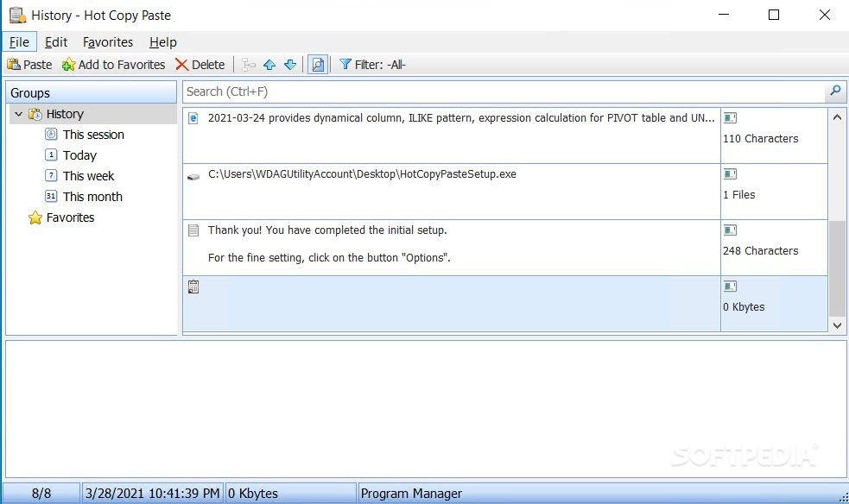The image size is (849, 504).
Task: Open the File menu
Action: [19, 41]
